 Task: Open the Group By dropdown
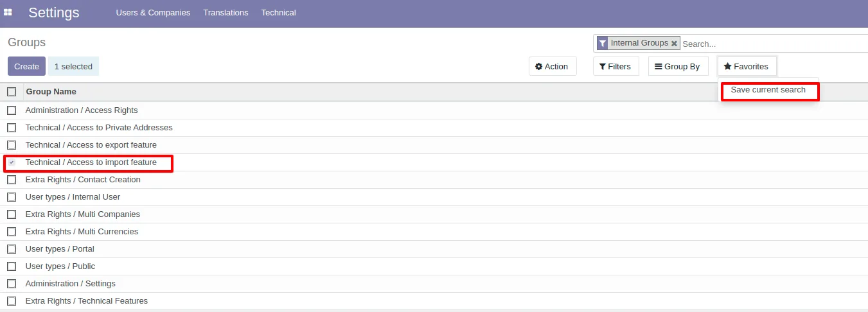[x=678, y=66]
